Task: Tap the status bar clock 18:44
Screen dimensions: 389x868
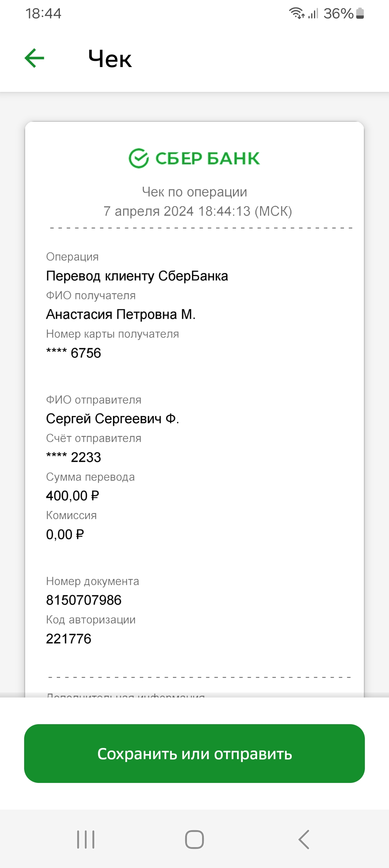Action: 43,14
